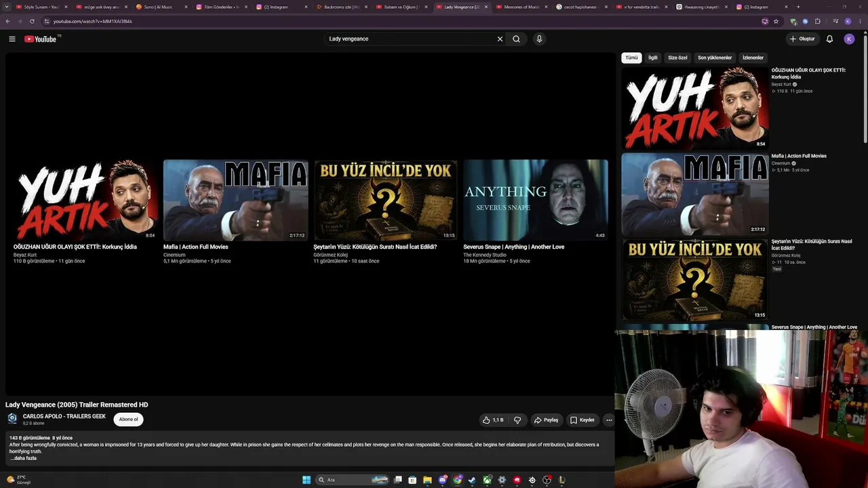The width and height of the screenshot is (868, 488).
Task: Share the video with 'Paylaş'
Action: 546,420
